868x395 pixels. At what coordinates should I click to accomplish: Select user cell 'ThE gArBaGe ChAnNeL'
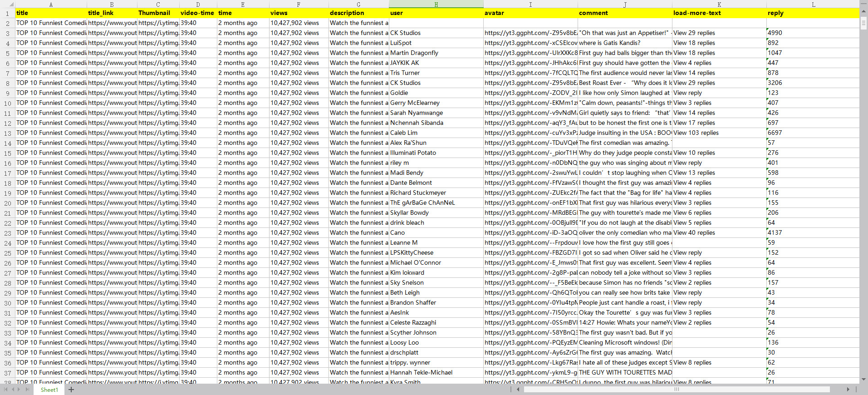[x=436, y=203]
